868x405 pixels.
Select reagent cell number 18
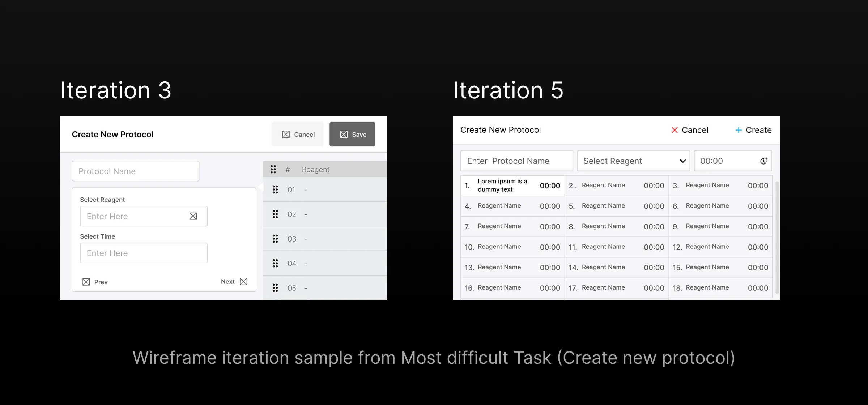click(720, 288)
